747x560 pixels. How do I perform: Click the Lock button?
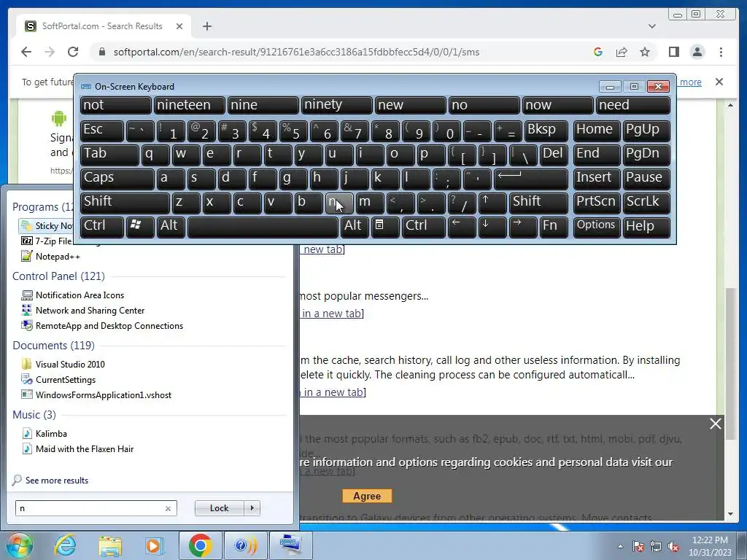coord(219,508)
